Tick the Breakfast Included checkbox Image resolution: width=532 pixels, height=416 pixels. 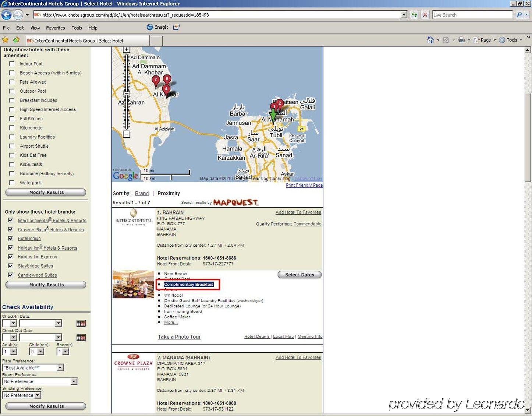tap(12, 100)
